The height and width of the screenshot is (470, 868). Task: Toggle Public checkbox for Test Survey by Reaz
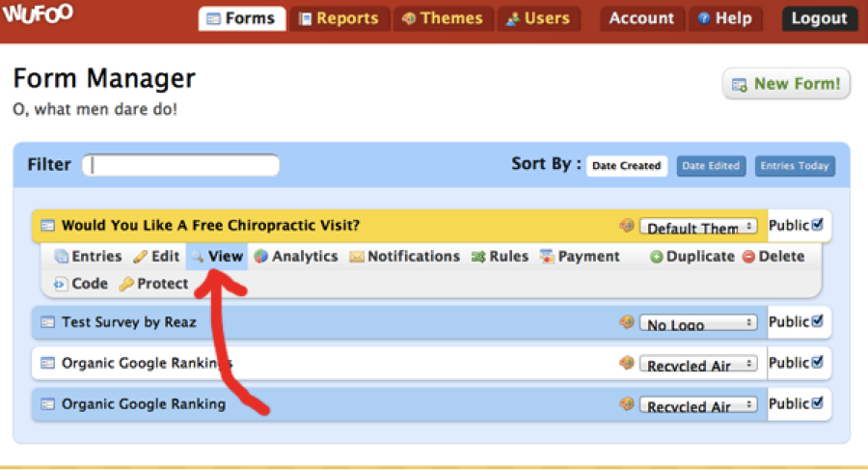coord(818,321)
